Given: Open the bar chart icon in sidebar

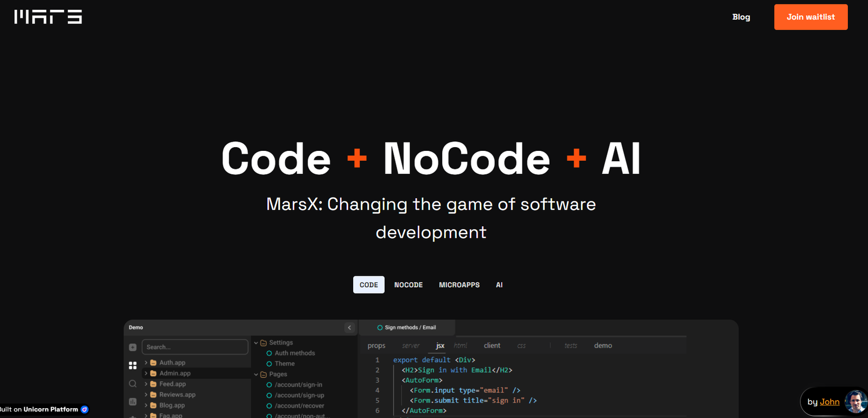Looking at the screenshot, I should [133, 402].
